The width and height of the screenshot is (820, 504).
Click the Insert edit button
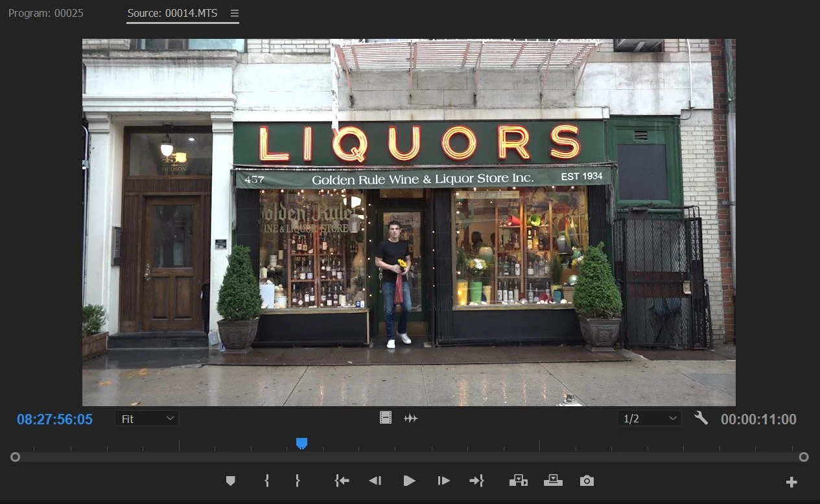pyautogui.click(x=519, y=481)
